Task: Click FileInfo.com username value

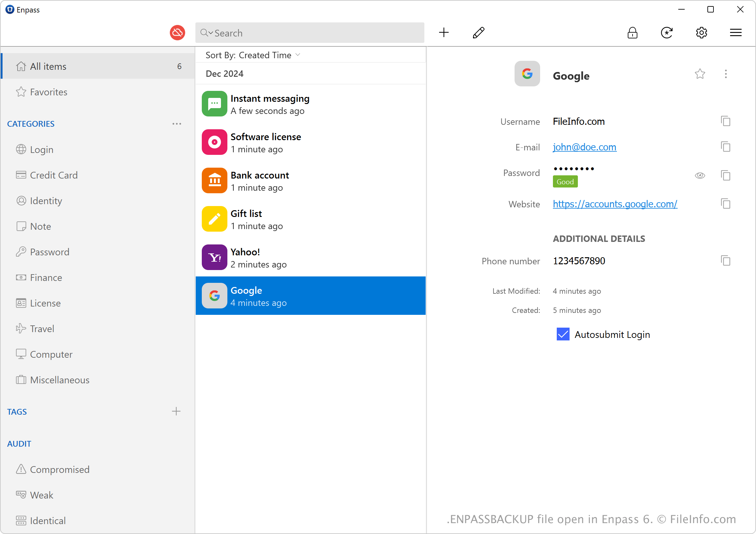Action: tap(579, 122)
